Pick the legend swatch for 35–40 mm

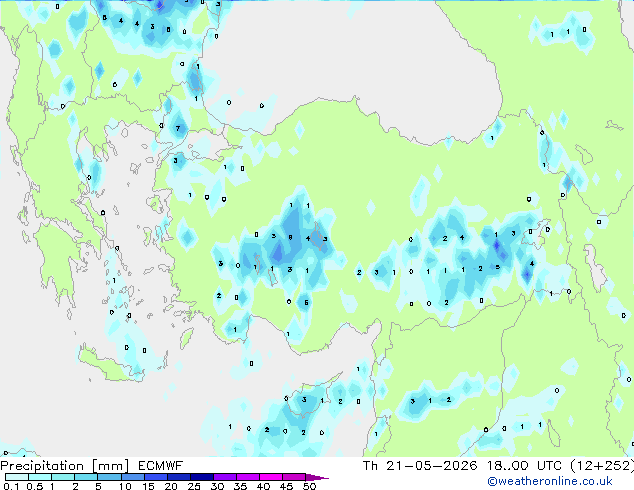click(247, 477)
